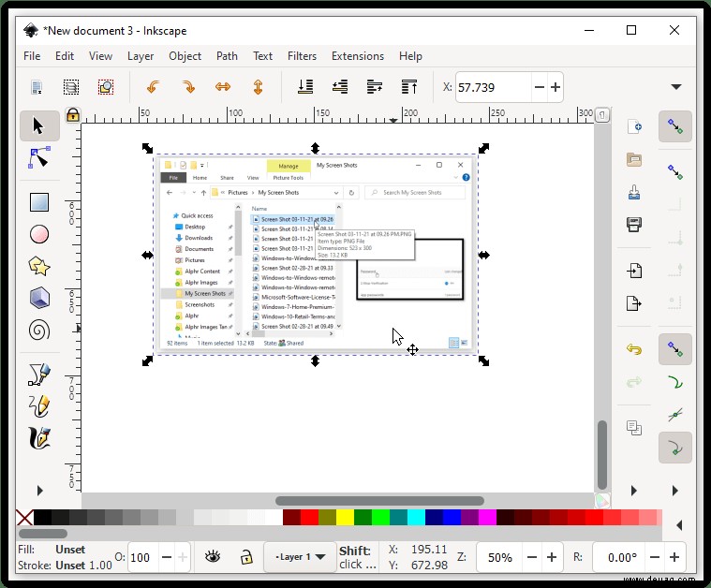Screen dimensions: 711x588
Task: Click the zoom percentage field
Action: pos(499,557)
